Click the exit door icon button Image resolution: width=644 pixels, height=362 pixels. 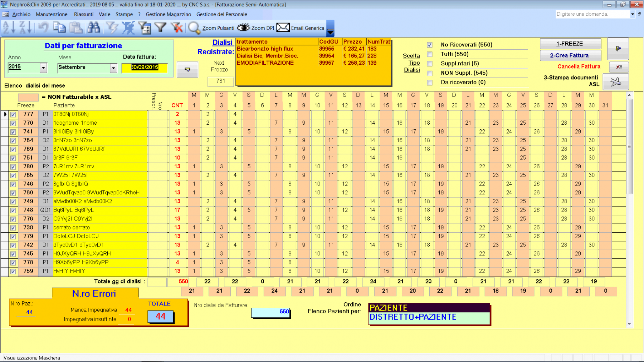[618, 49]
